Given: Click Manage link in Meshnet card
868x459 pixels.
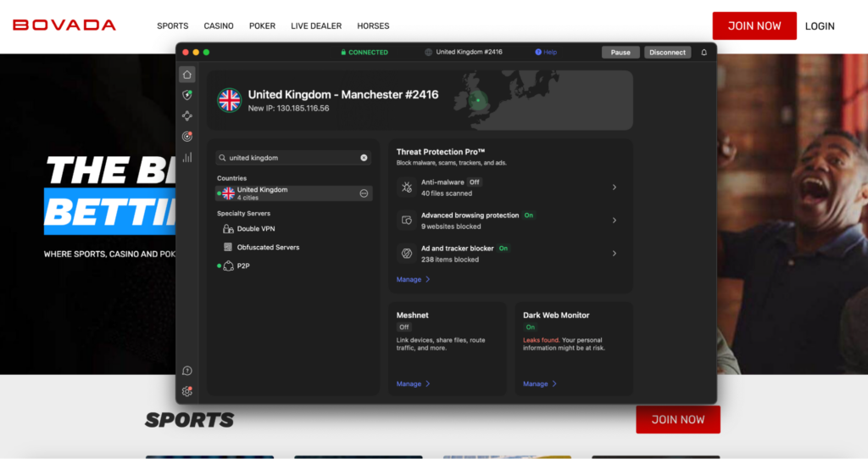Looking at the screenshot, I should tap(413, 383).
